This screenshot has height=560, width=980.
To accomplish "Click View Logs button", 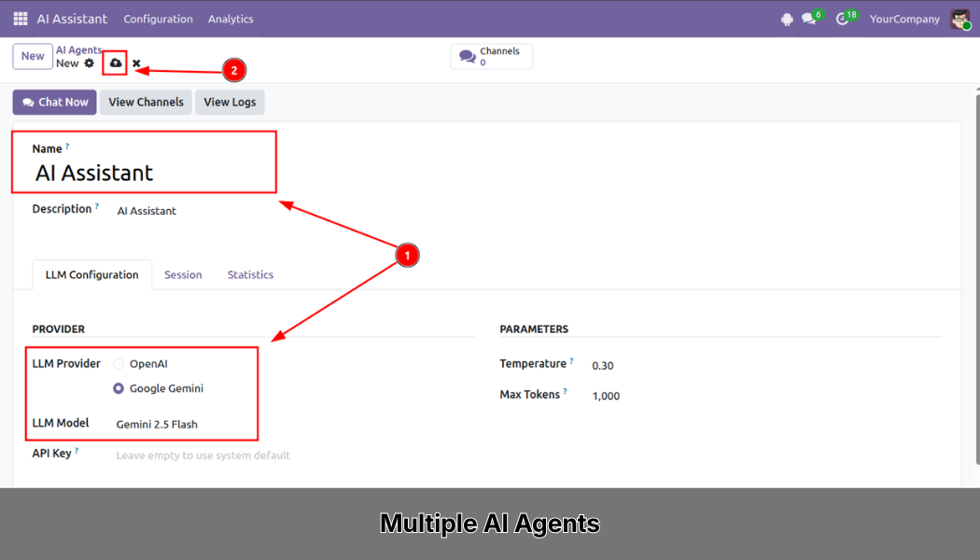I will (x=230, y=102).
